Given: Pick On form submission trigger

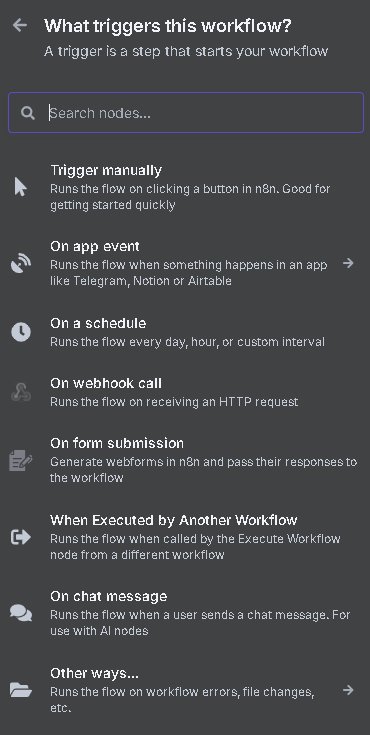Looking at the screenshot, I should pos(185,460).
